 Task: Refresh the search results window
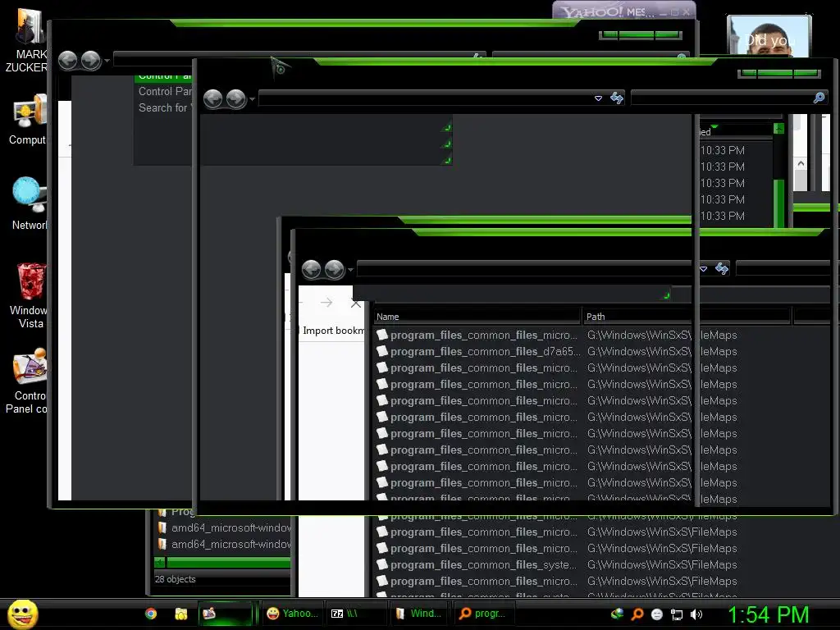point(722,268)
